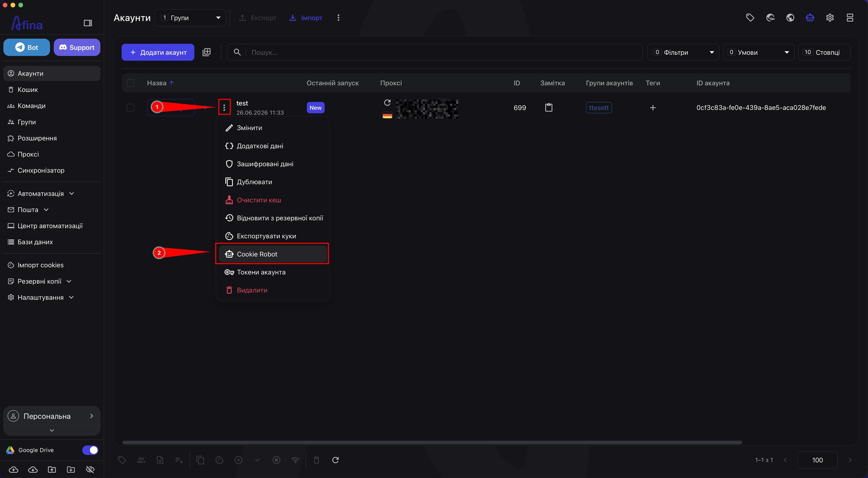Screen dimensions: 868x478
Task: Toggle the Google Drive switch
Action: click(x=90, y=450)
